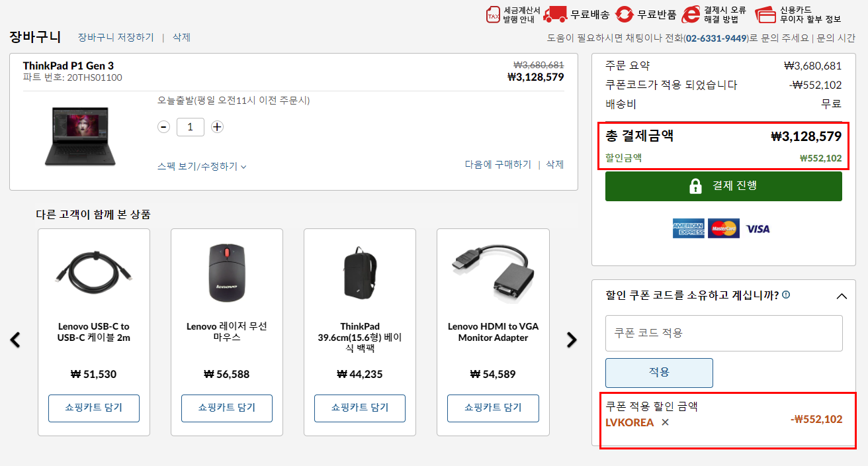The height and width of the screenshot is (466, 868).
Task: Click the 문의 시간 link
Action: pyautogui.click(x=836, y=38)
